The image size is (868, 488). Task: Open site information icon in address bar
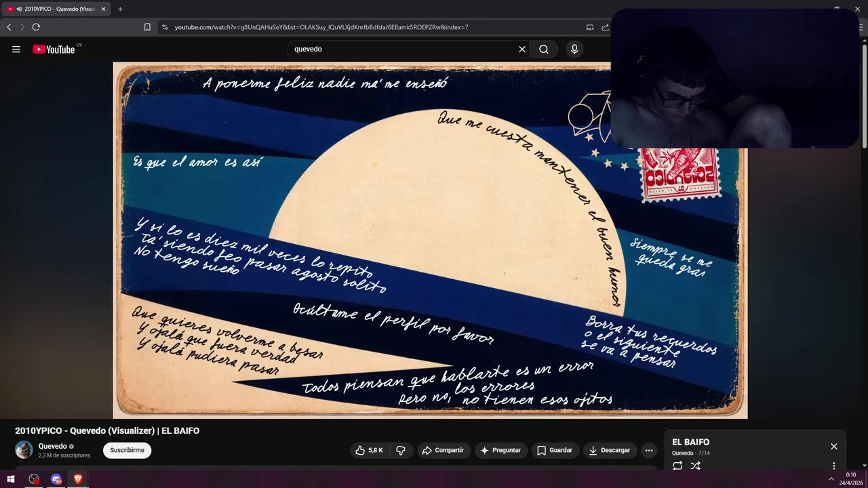coord(164,27)
